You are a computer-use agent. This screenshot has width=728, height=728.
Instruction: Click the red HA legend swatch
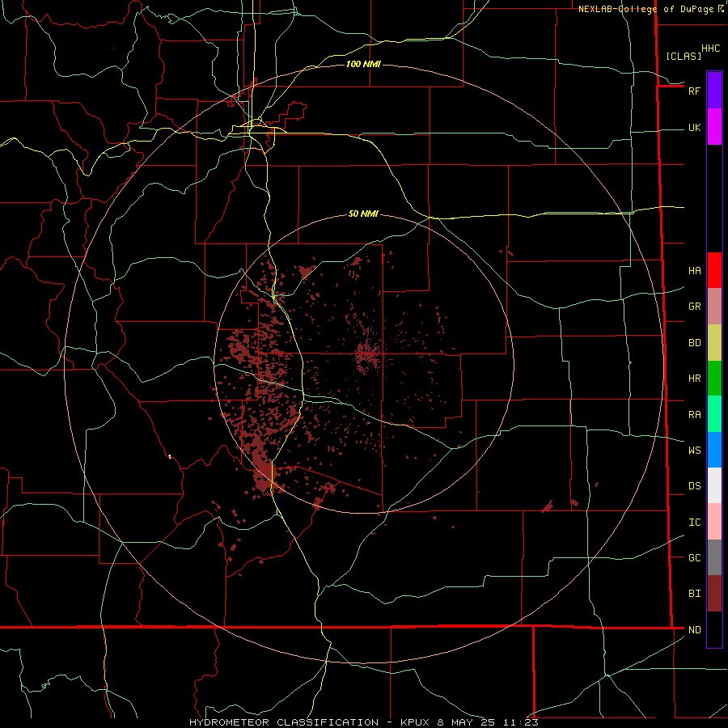point(714,270)
